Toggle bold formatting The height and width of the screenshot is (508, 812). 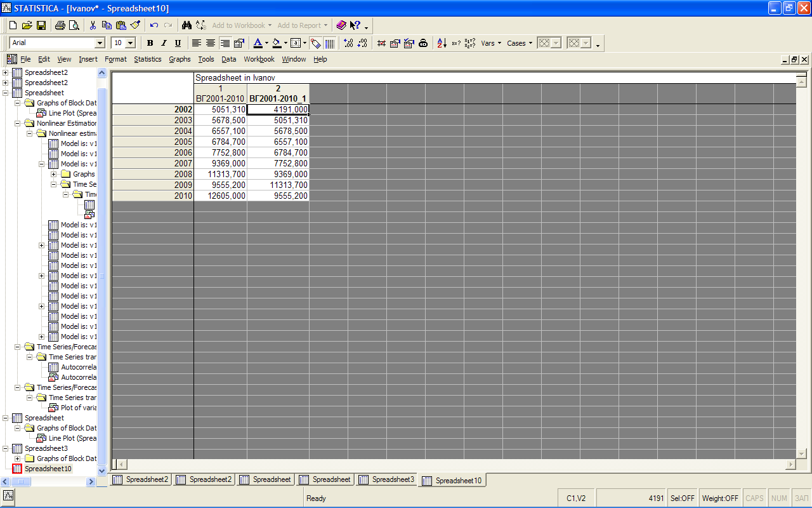pyautogui.click(x=150, y=43)
